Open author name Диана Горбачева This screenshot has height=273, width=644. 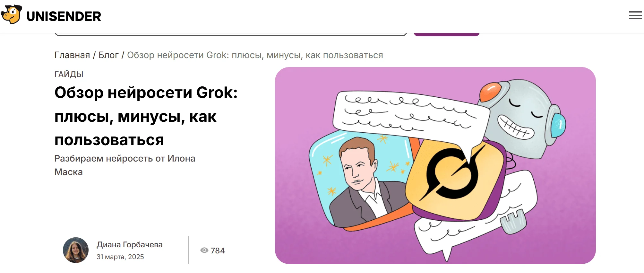[130, 245]
